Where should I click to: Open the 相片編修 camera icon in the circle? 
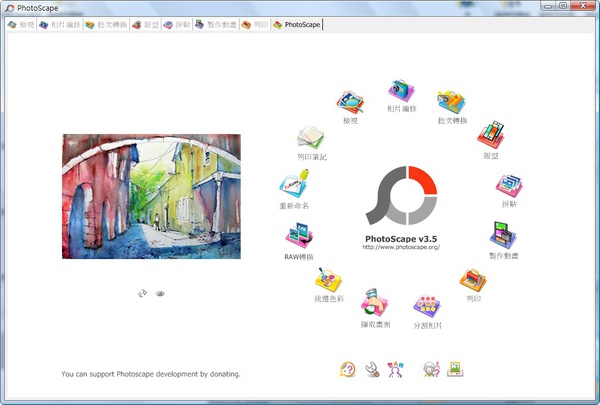(401, 91)
